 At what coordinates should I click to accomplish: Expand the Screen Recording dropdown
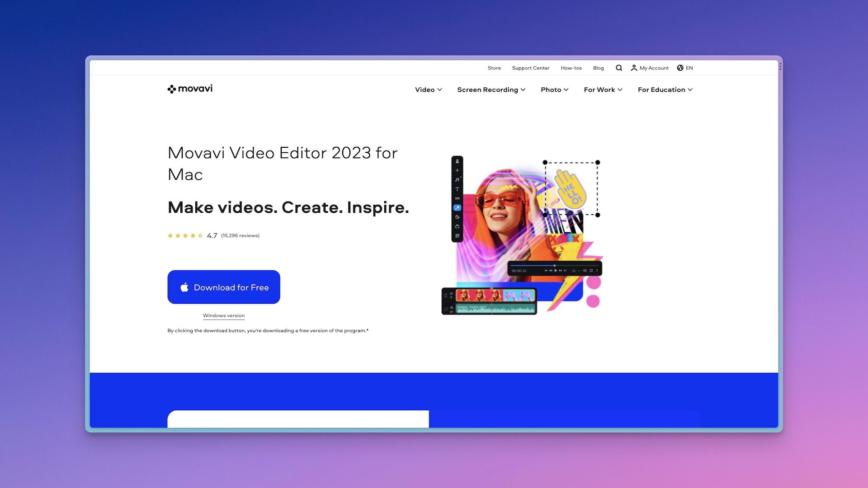491,89
